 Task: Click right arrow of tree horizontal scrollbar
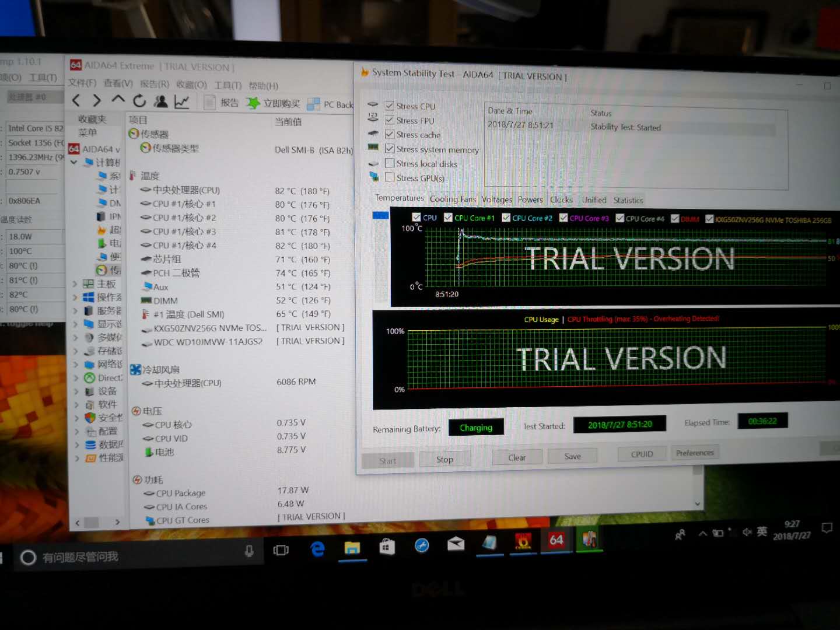[x=117, y=522]
